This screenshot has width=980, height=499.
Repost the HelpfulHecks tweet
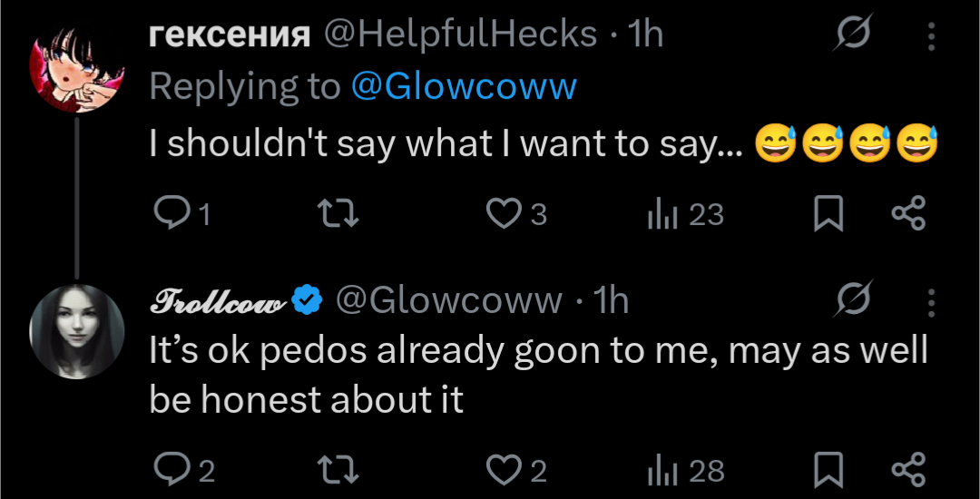click(x=340, y=214)
